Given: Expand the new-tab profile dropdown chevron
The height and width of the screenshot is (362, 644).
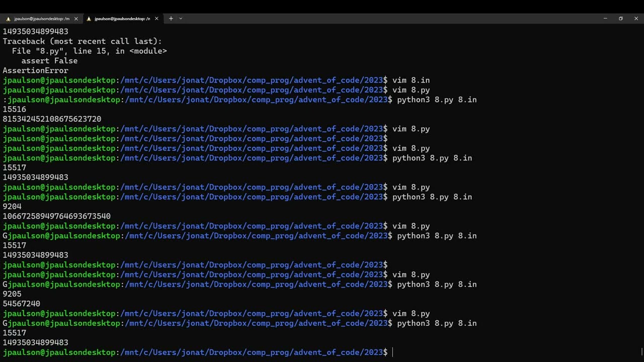Looking at the screenshot, I should (x=181, y=19).
